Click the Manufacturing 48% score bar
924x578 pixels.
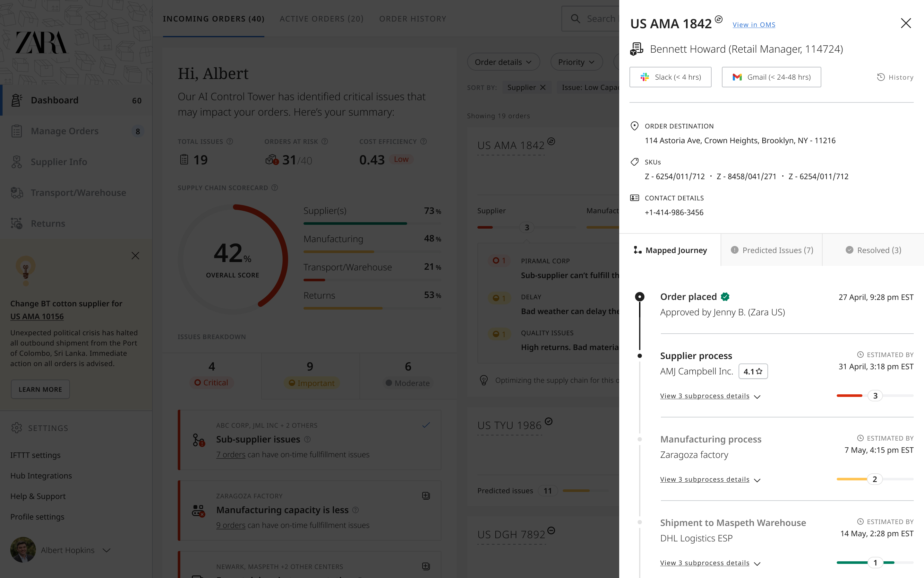pos(372,251)
